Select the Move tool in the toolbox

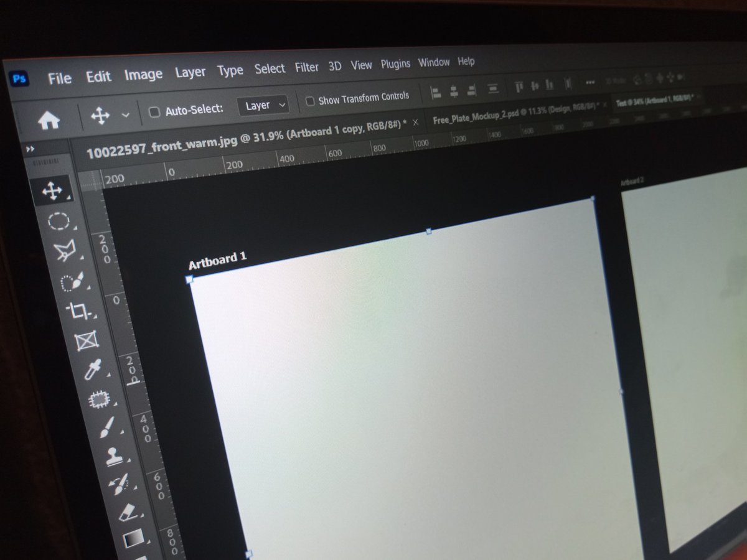(52, 192)
